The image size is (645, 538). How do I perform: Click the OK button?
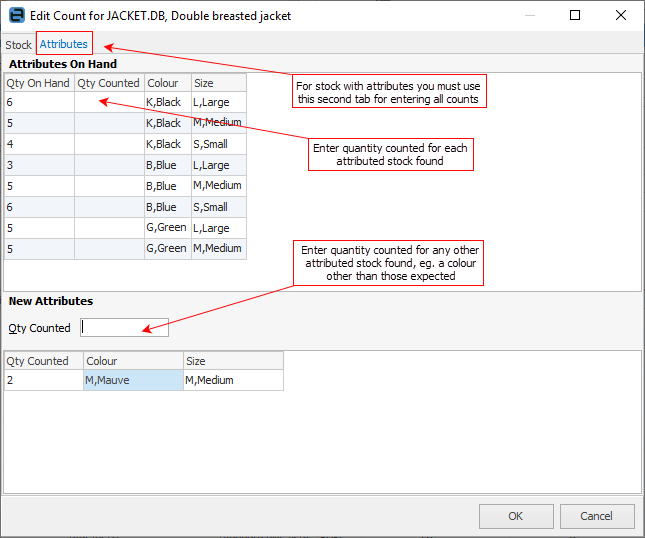(x=516, y=516)
